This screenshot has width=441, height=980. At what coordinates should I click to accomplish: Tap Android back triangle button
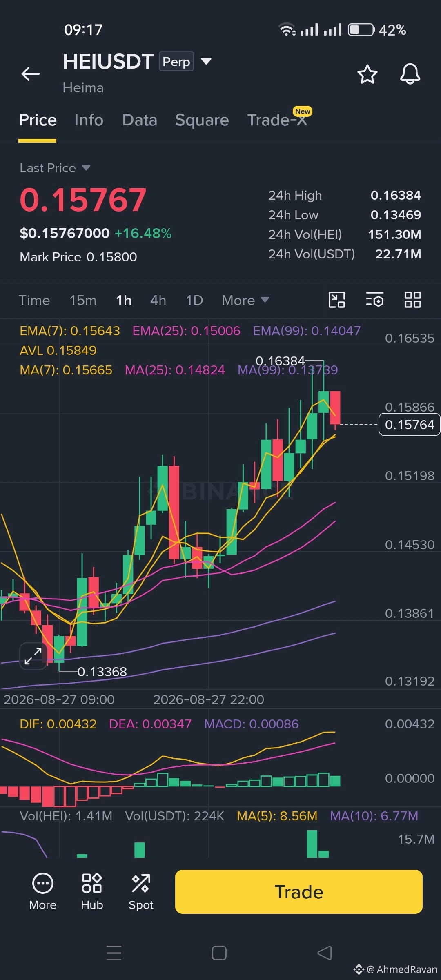(325, 953)
